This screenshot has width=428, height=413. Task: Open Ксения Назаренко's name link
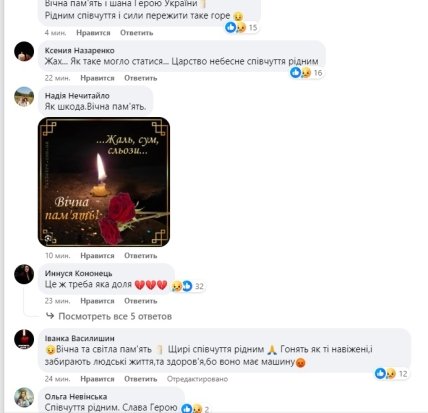coord(80,50)
